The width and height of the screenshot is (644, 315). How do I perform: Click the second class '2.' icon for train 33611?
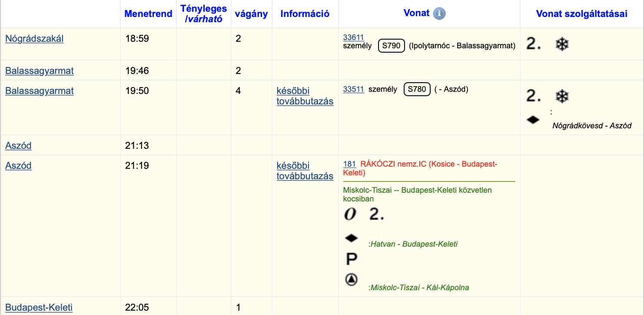coord(534,44)
